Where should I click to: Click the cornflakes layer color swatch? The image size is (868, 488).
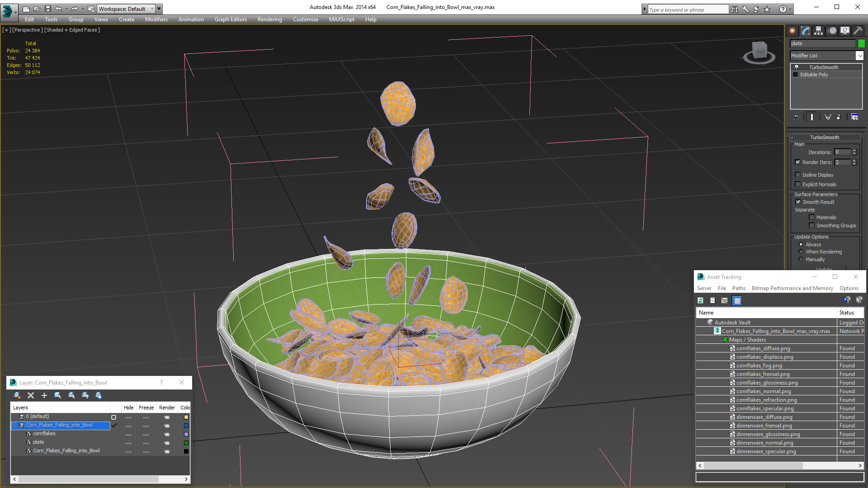[x=186, y=434]
